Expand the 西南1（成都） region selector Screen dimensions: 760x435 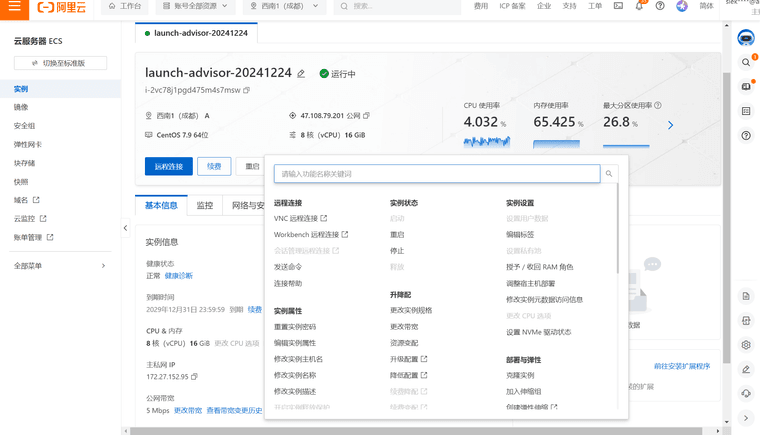(x=285, y=6)
